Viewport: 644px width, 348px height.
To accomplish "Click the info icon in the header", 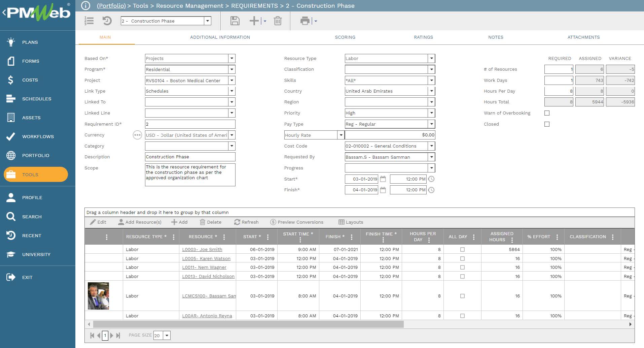I will click(x=86, y=6).
